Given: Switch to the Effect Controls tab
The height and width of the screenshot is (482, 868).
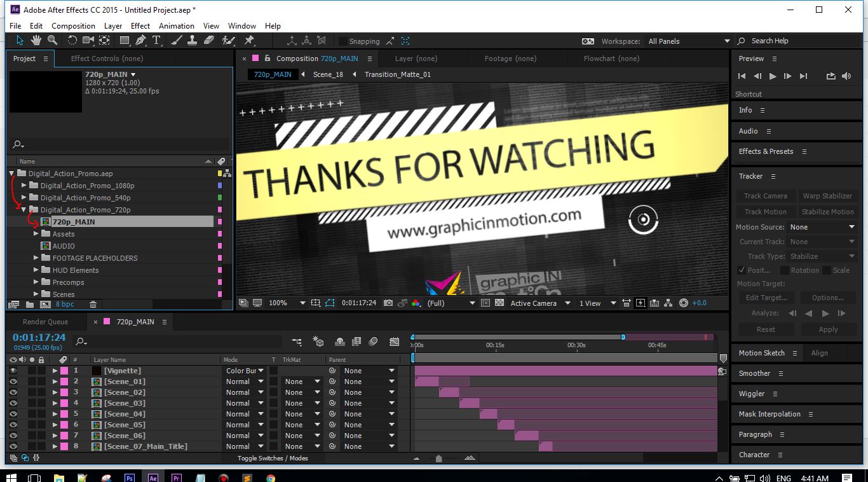Looking at the screenshot, I should 107,59.
